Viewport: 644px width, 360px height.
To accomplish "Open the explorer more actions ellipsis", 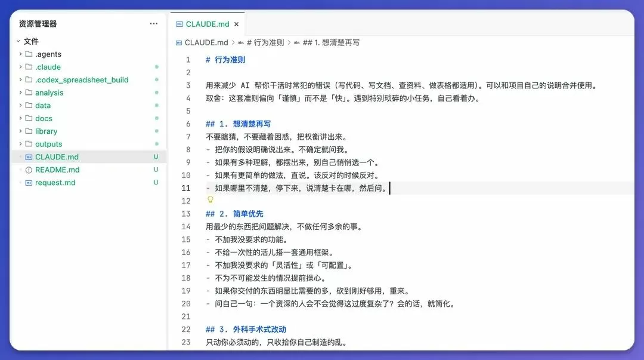I will pyautogui.click(x=154, y=23).
